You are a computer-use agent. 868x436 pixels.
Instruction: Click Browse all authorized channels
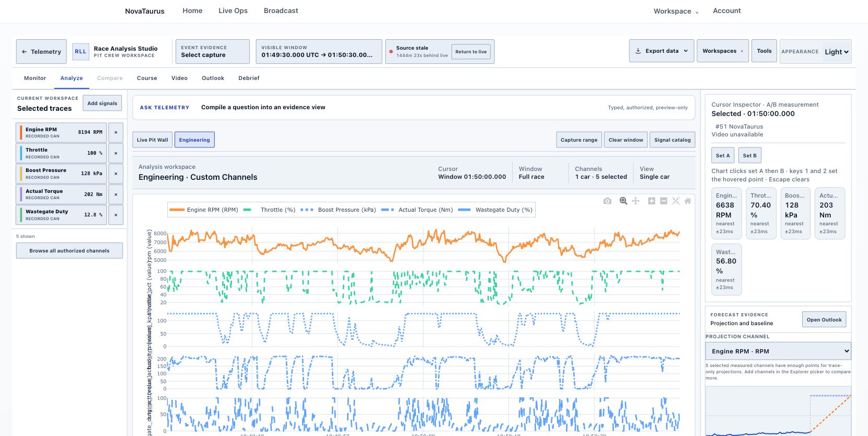point(70,250)
